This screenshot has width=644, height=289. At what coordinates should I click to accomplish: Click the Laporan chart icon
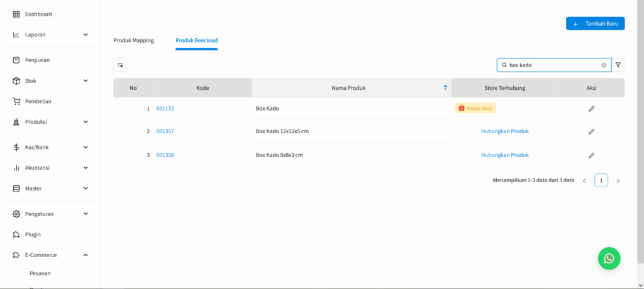pyautogui.click(x=16, y=35)
